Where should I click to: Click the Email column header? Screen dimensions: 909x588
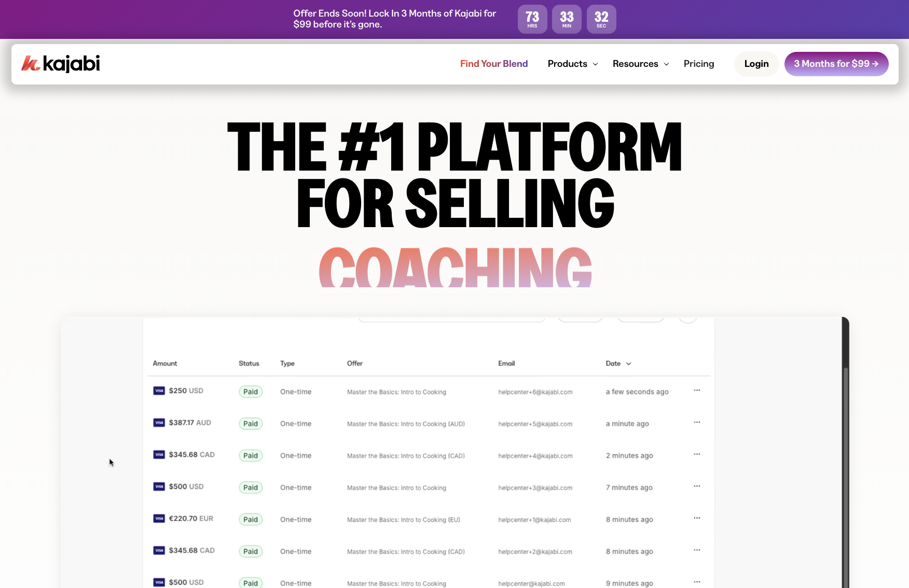[x=506, y=363]
